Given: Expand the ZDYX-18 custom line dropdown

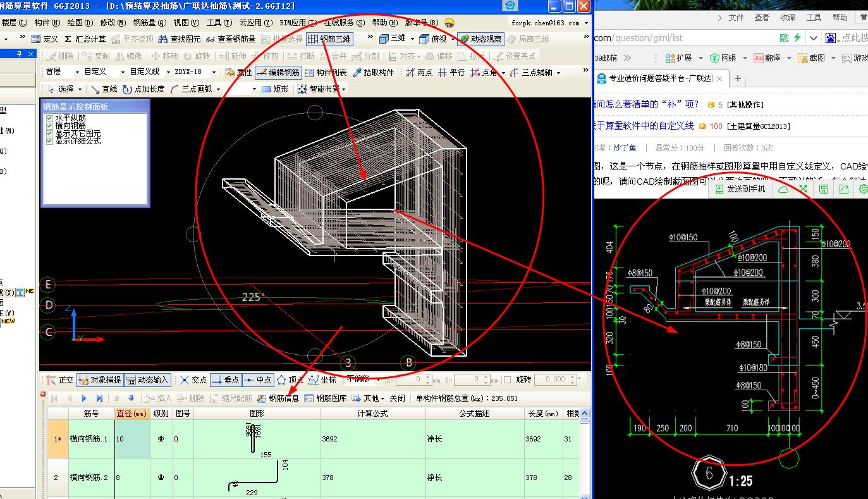Looking at the screenshot, I should pos(212,71).
